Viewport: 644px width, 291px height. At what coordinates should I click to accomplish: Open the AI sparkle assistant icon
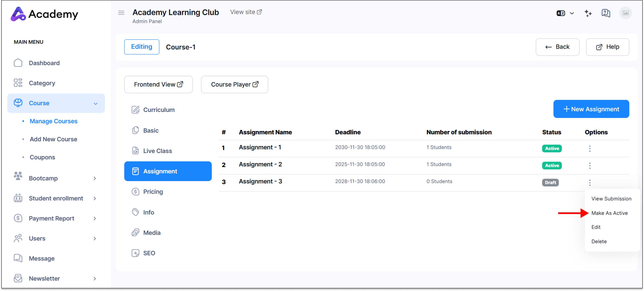pyautogui.click(x=588, y=13)
